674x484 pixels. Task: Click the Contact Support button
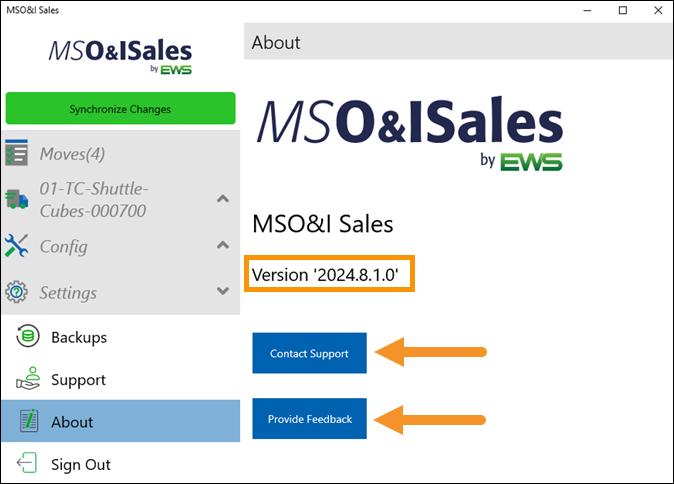click(x=309, y=353)
